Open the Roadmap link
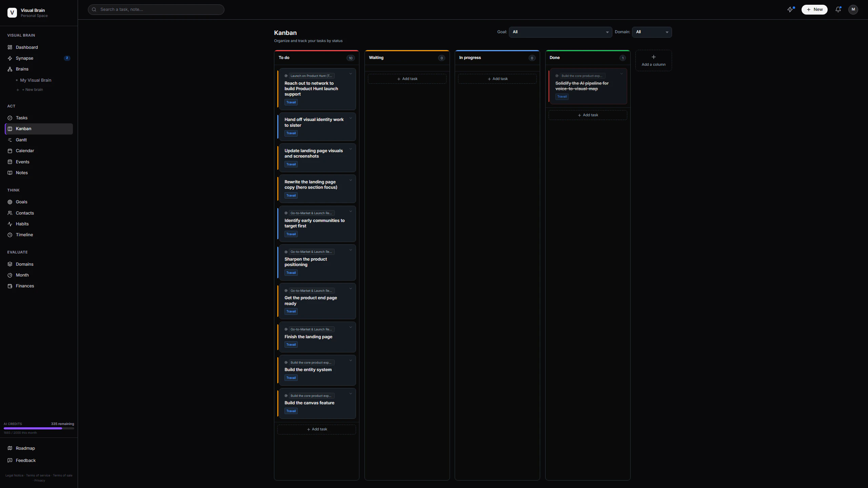 coord(25,448)
